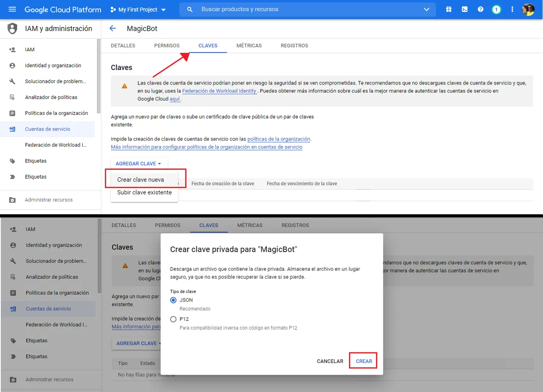Open the políticas de la organización link

tap(279, 139)
